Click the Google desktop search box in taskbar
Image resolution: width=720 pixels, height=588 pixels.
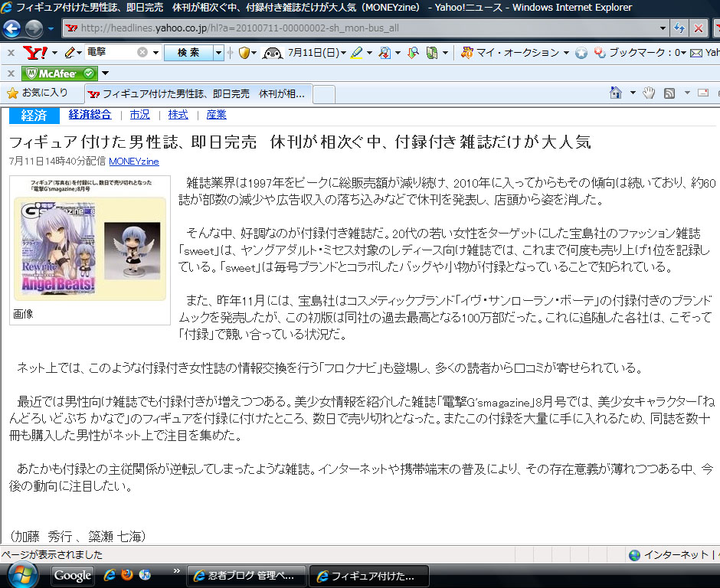pos(73,575)
